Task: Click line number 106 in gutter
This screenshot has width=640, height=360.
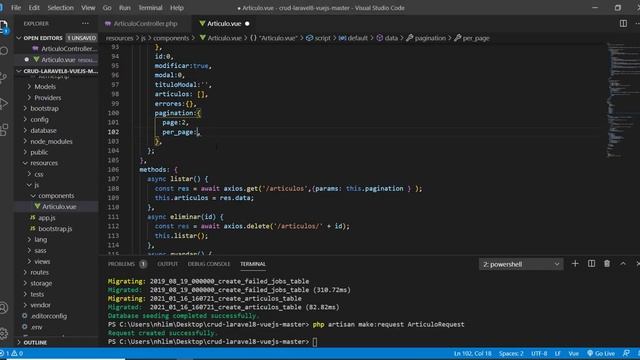Action: coord(113,169)
